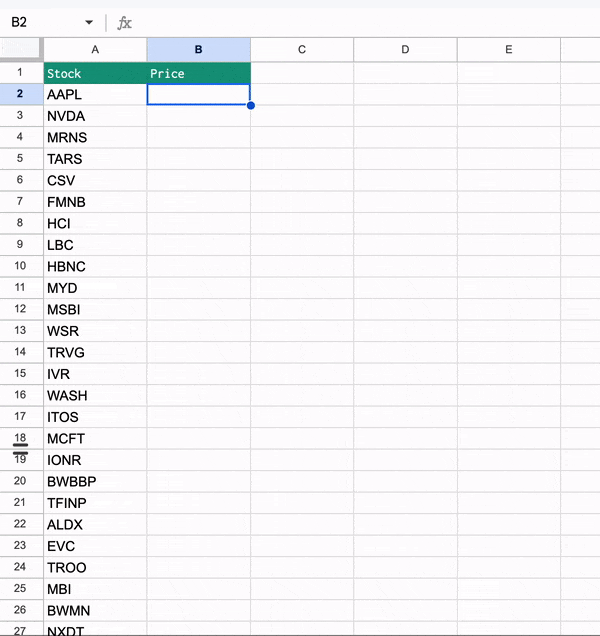Select column D header

point(405,49)
